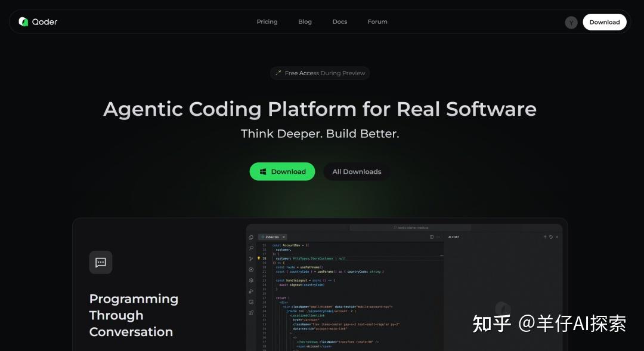Viewport: 644px width, 351px height.
Task: Click the chat bubble conversation icon
Action: click(x=101, y=263)
